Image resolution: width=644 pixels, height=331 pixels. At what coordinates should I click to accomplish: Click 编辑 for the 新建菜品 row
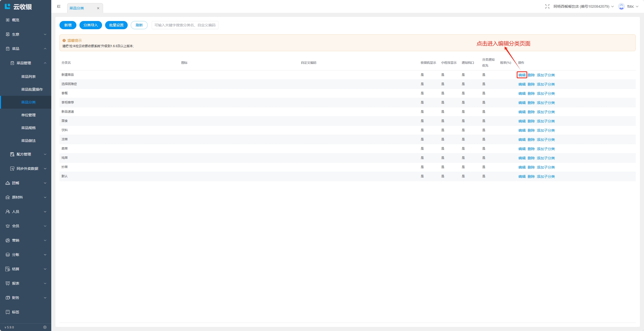[522, 75]
